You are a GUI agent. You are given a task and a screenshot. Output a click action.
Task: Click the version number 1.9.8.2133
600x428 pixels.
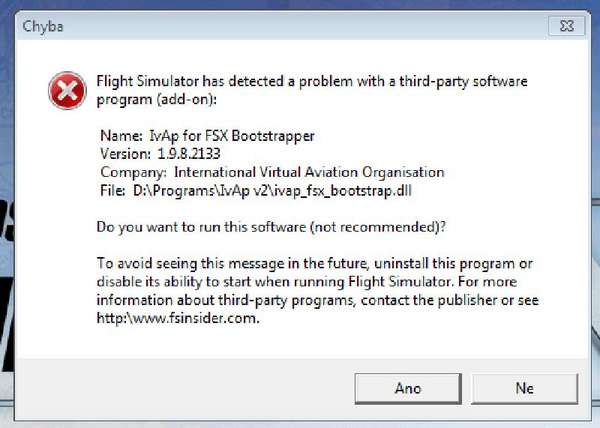pyautogui.click(x=189, y=154)
